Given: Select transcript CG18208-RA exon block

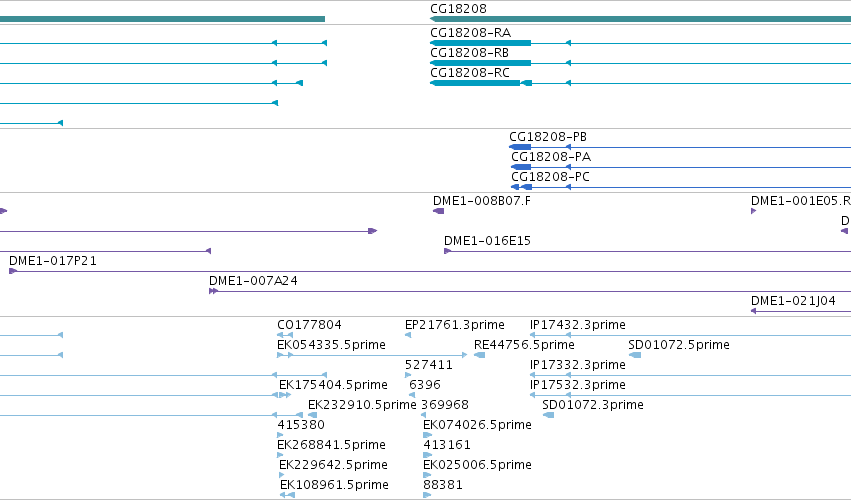Looking at the screenshot, I should click(x=480, y=43).
